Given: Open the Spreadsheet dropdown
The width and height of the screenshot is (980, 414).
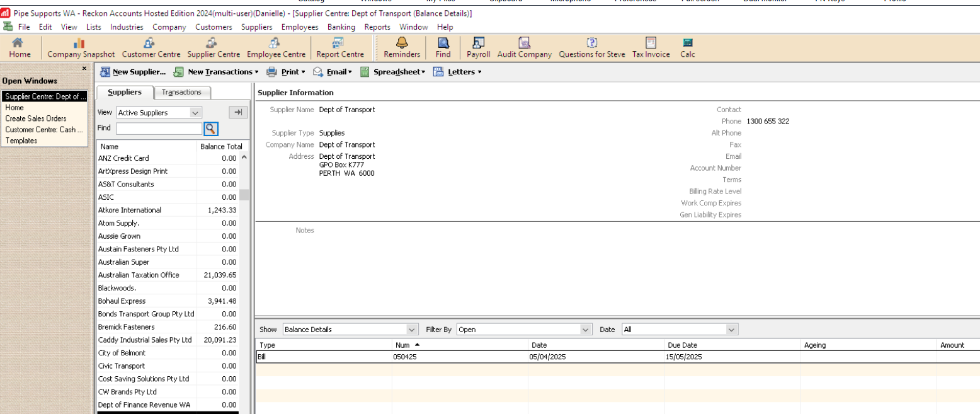Looking at the screenshot, I should point(392,72).
